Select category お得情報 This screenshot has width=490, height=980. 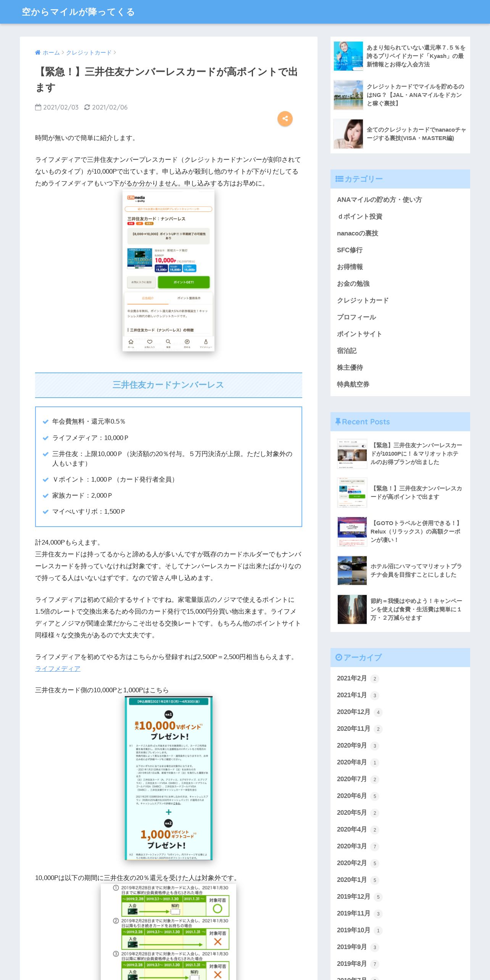click(350, 267)
